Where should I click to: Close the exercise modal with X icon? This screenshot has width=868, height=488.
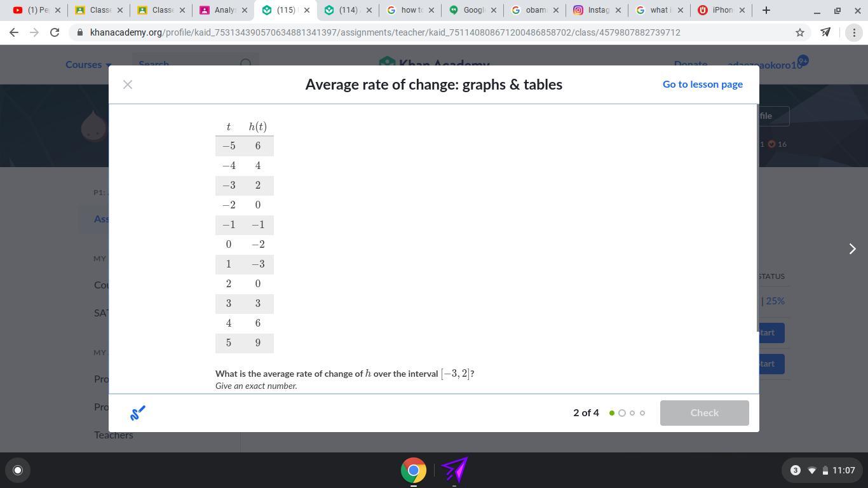pos(128,85)
